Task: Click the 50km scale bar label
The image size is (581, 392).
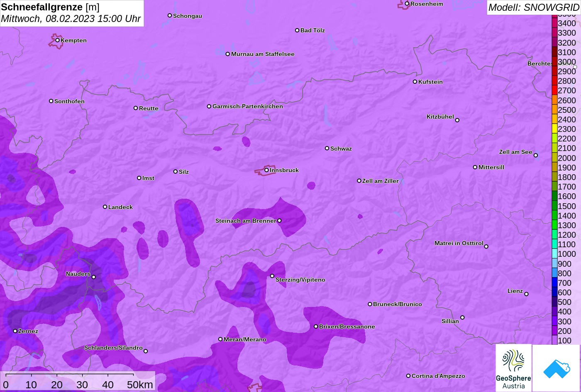Action: pyautogui.click(x=140, y=385)
